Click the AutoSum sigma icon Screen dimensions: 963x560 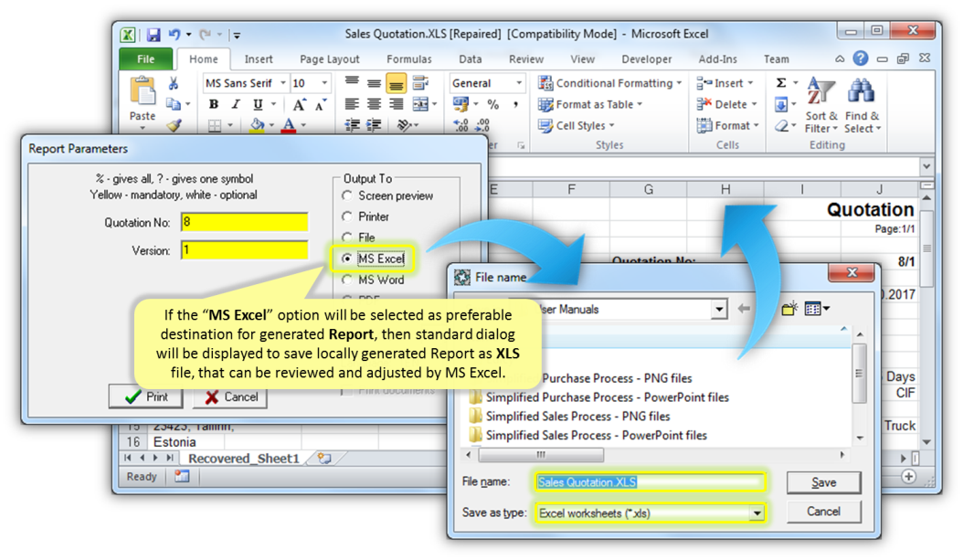(x=781, y=83)
